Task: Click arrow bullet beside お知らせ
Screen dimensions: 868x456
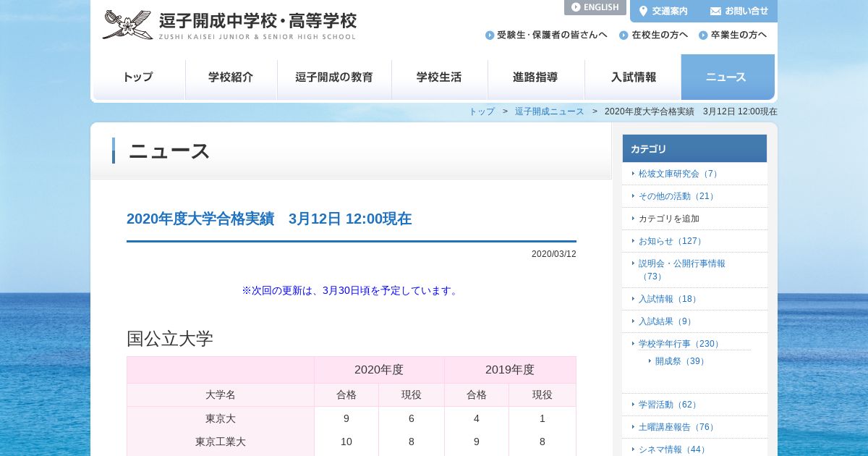Action: [x=633, y=241]
